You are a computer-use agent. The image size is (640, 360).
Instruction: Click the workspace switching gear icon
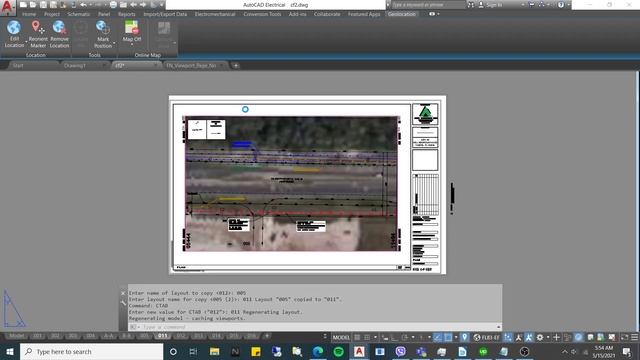click(x=539, y=337)
